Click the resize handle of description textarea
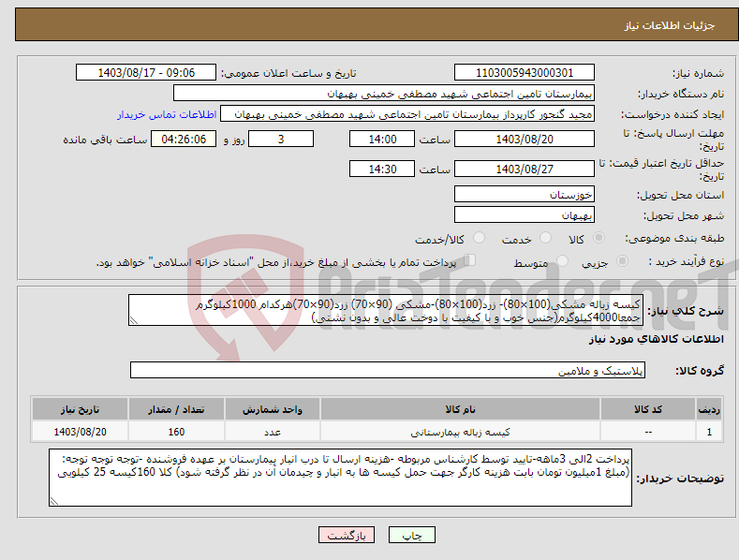 click(x=133, y=321)
